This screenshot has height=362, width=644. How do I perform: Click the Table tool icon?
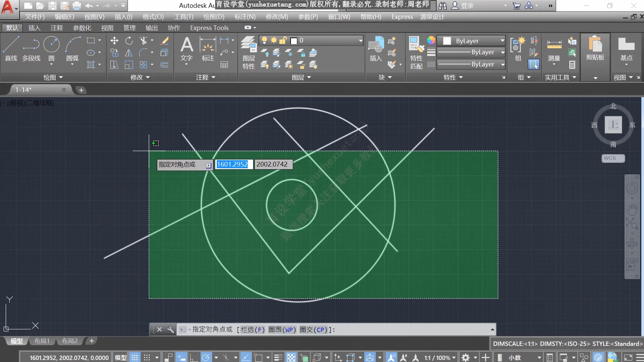pyautogui.click(x=224, y=65)
